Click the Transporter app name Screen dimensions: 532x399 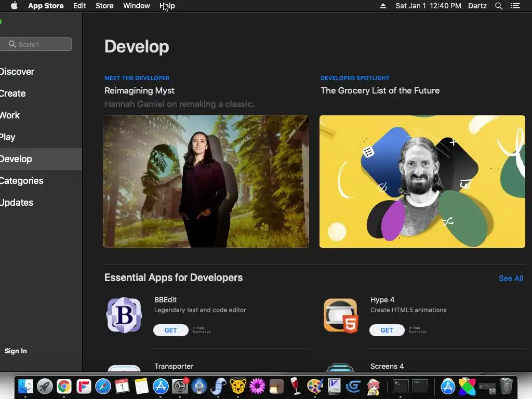point(174,366)
